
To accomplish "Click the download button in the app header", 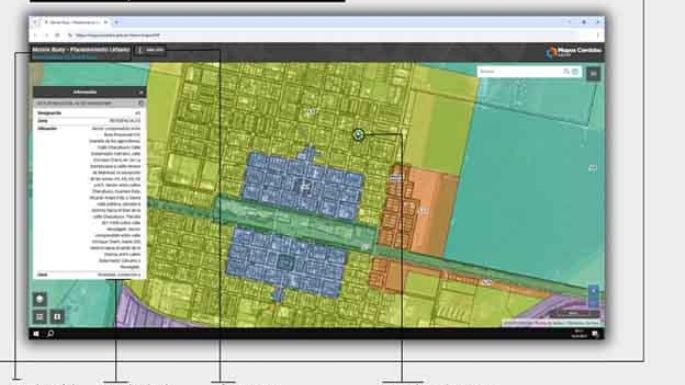I will pyautogui.click(x=150, y=50).
